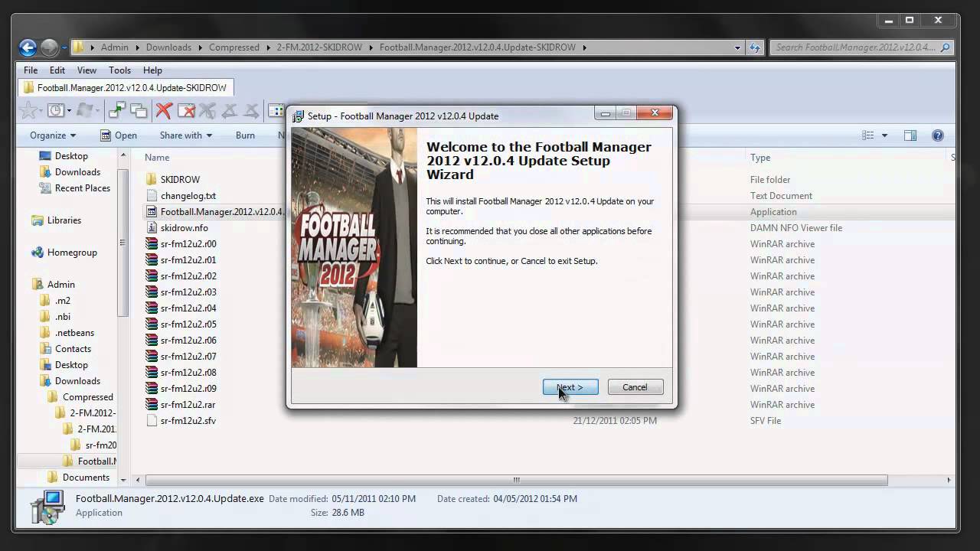Select the Admin user folder in sidebar
The height and width of the screenshot is (551, 980).
(61, 285)
